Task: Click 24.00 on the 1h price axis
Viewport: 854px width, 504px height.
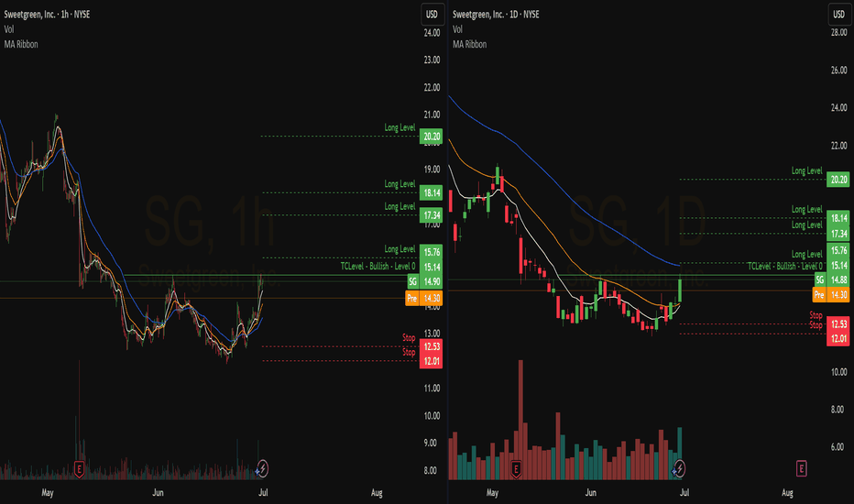Action: (432, 33)
